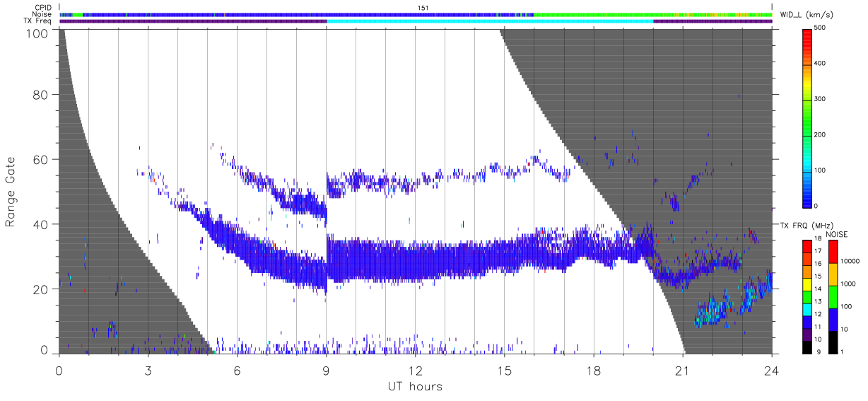Image resolution: width=868 pixels, height=401 pixels.
Task: Select the CPID label at top left
Action: pos(42,7)
